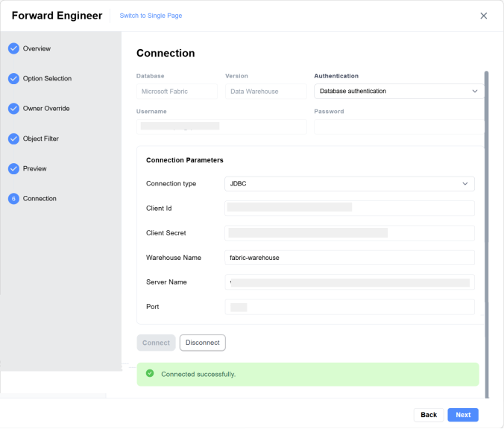The image size is (504, 429).
Task: Click the Disconnect button
Action: [x=203, y=343]
